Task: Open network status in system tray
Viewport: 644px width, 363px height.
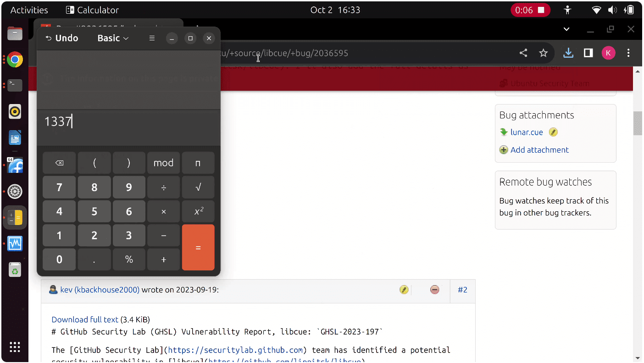Action: point(596,10)
